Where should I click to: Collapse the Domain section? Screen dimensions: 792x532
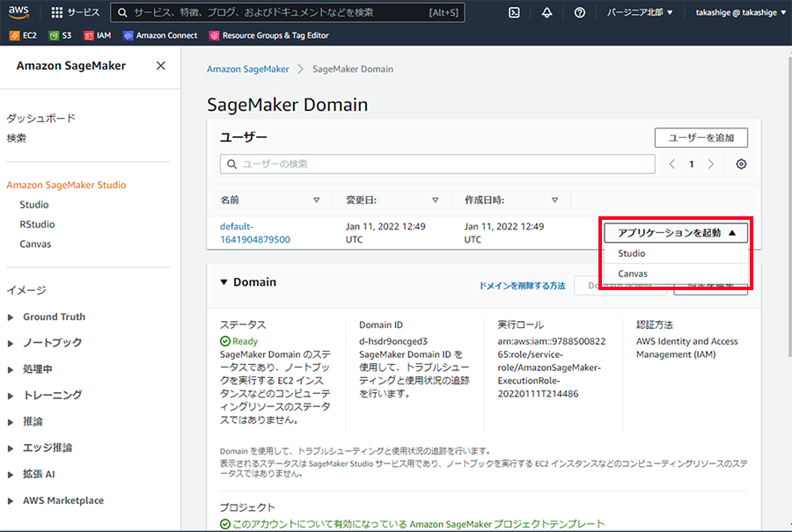click(x=224, y=282)
